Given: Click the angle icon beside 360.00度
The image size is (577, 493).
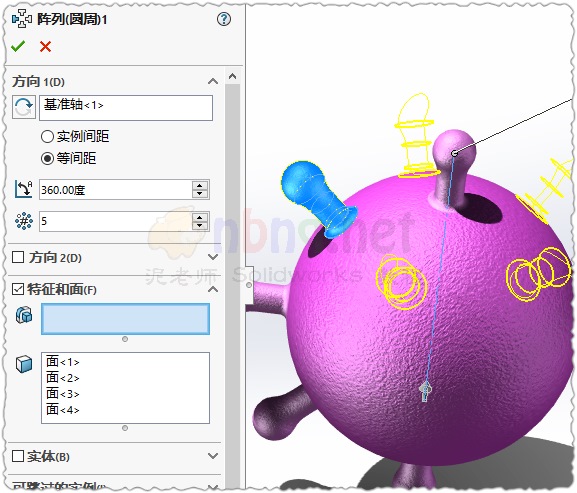Looking at the screenshot, I should [24, 189].
